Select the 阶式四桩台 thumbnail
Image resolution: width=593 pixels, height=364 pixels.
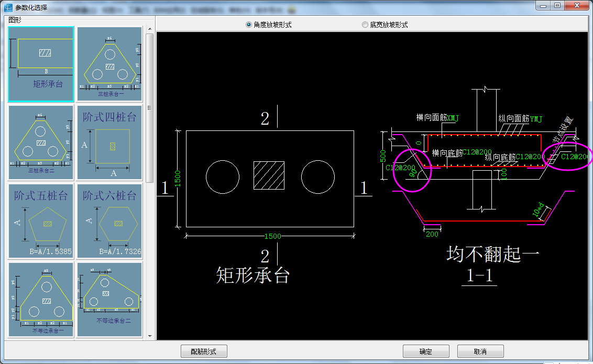click(109, 142)
